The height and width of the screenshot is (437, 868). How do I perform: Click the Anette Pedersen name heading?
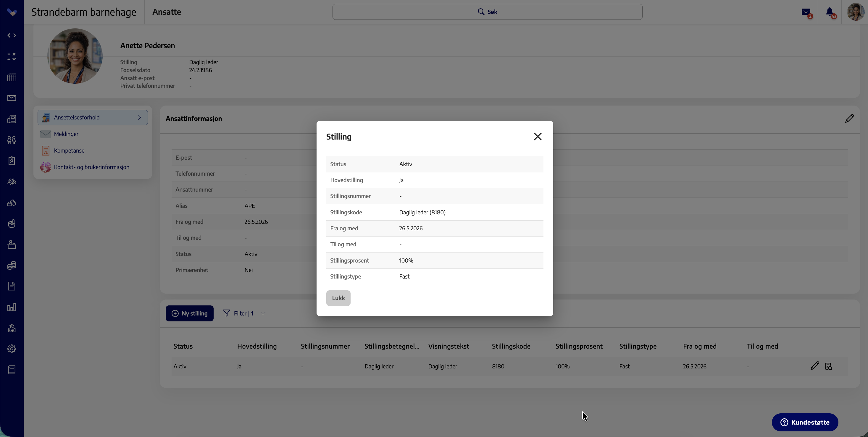tap(148, 46)
